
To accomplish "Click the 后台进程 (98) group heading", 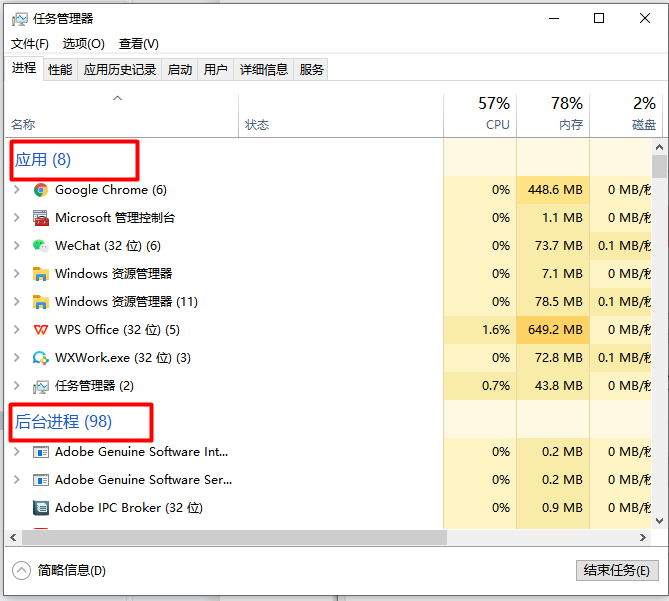I will pos(63,422).
